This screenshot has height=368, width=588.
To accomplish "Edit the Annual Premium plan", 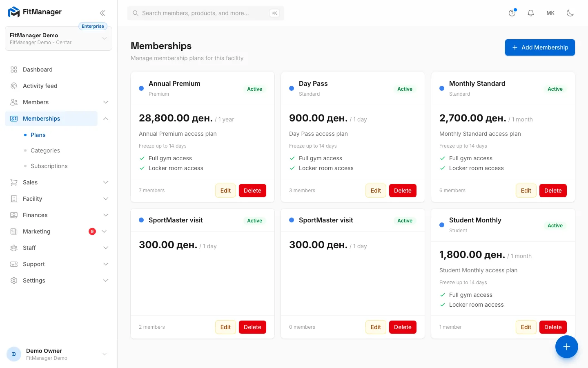I will coord(225,191).
